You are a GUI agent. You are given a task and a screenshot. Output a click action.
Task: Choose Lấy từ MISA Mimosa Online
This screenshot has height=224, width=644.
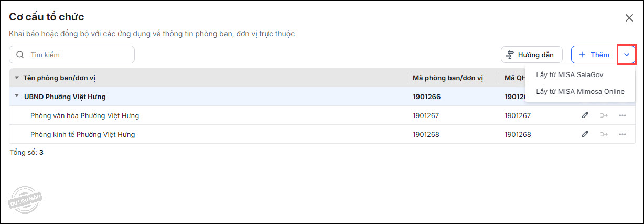click(x=580, y=91)
